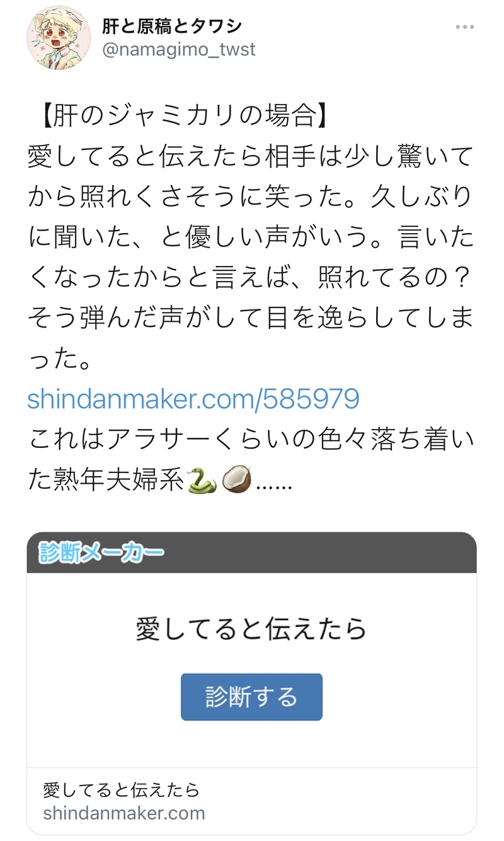Click the @namagimo_twst handle

178,50
